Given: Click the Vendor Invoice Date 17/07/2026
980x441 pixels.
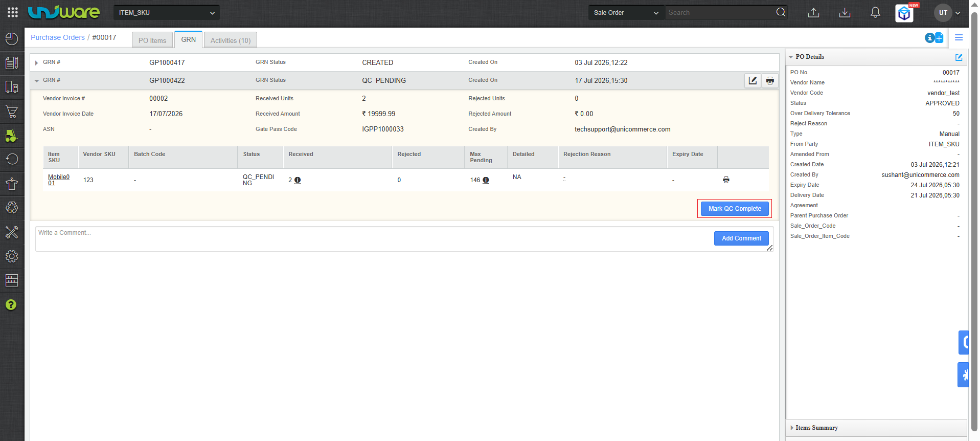Looking at the screenshot, I should 166,114.
